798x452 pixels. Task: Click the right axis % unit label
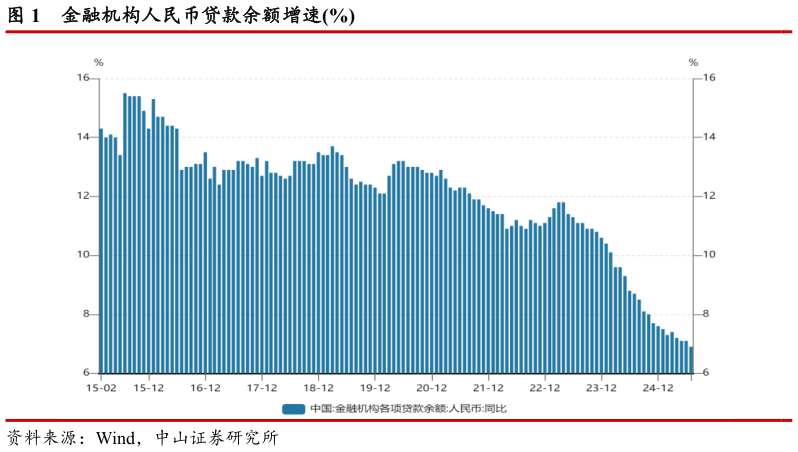pyautogui.click(x=693, y=63)
